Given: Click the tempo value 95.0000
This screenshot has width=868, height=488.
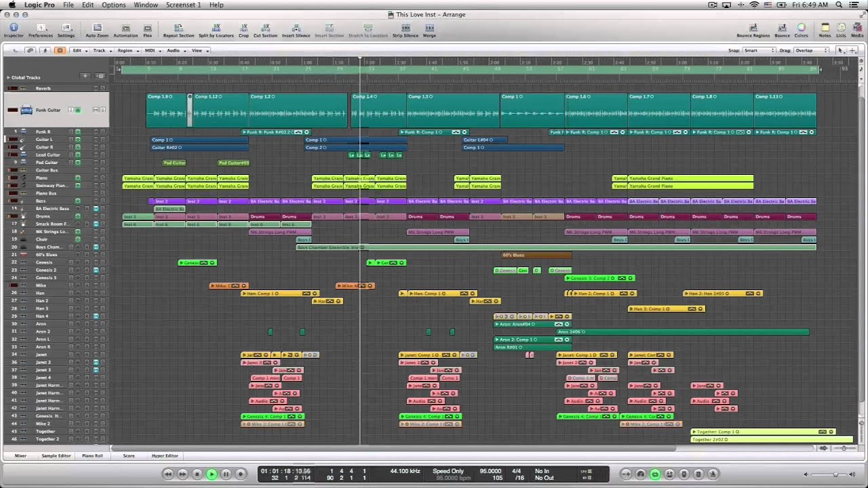Looking at the screenshot, I should coord(490,471).
